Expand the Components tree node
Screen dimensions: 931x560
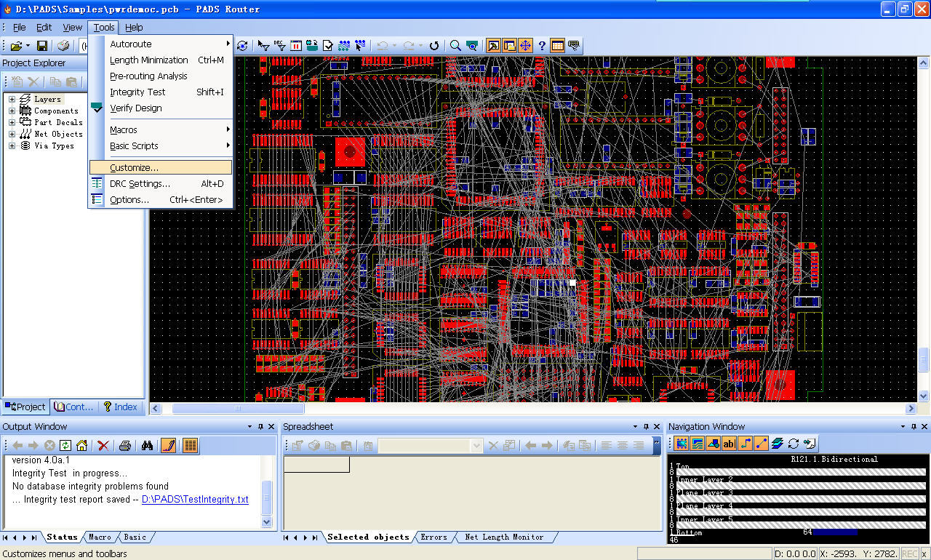[12, 111]
